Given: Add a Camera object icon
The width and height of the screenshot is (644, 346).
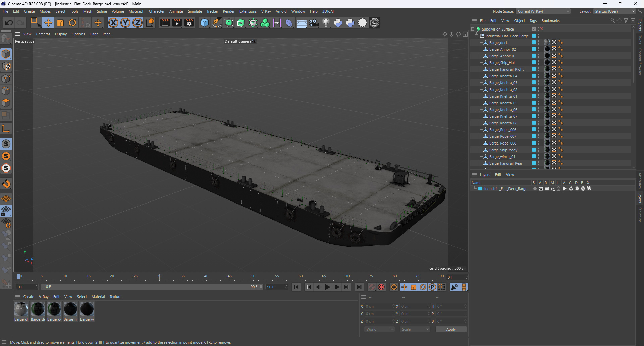Looking at the screenshot, I should pyautogui.click(x=314, y=23).
